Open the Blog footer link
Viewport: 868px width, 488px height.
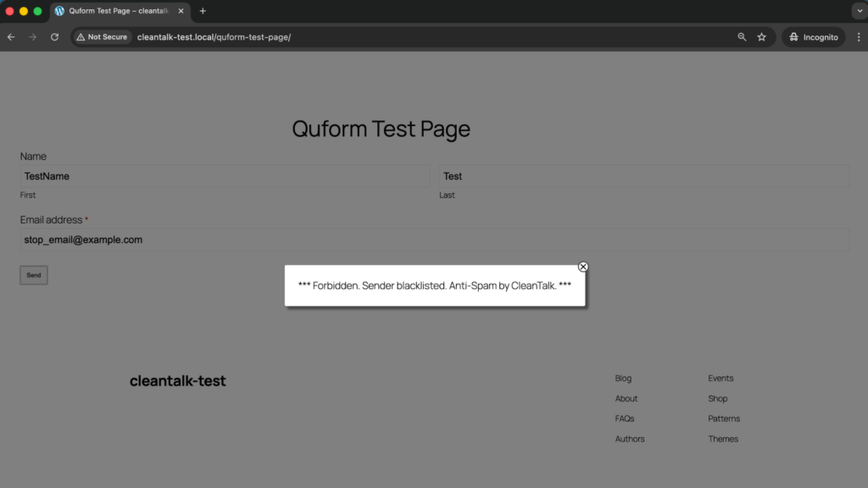(x=623, y=379)
